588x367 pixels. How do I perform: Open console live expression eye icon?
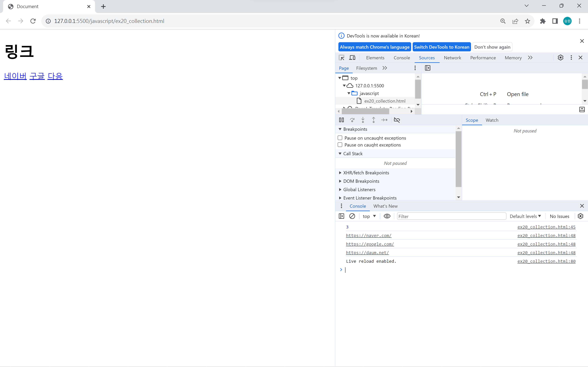click(x=387, y=216)
